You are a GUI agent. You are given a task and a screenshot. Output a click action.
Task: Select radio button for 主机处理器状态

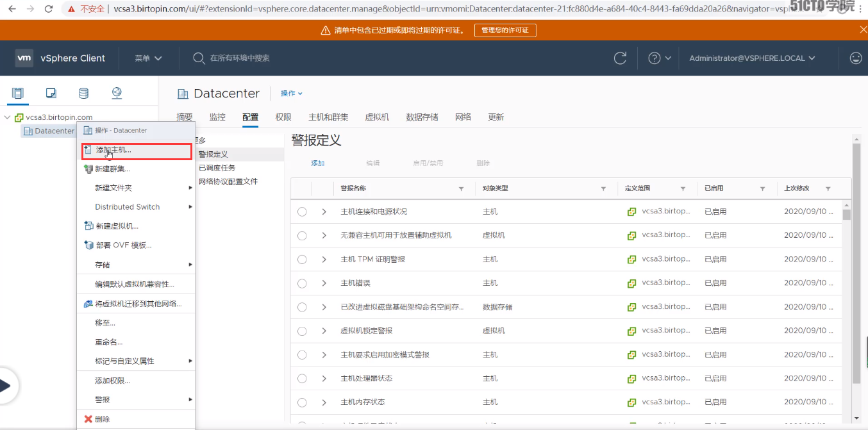pyautogui.click(x=302, y=379)
